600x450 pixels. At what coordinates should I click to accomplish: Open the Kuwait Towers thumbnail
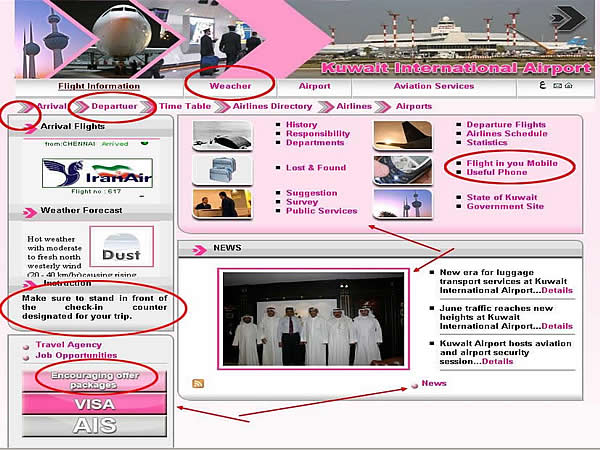[x=403, y=204]
